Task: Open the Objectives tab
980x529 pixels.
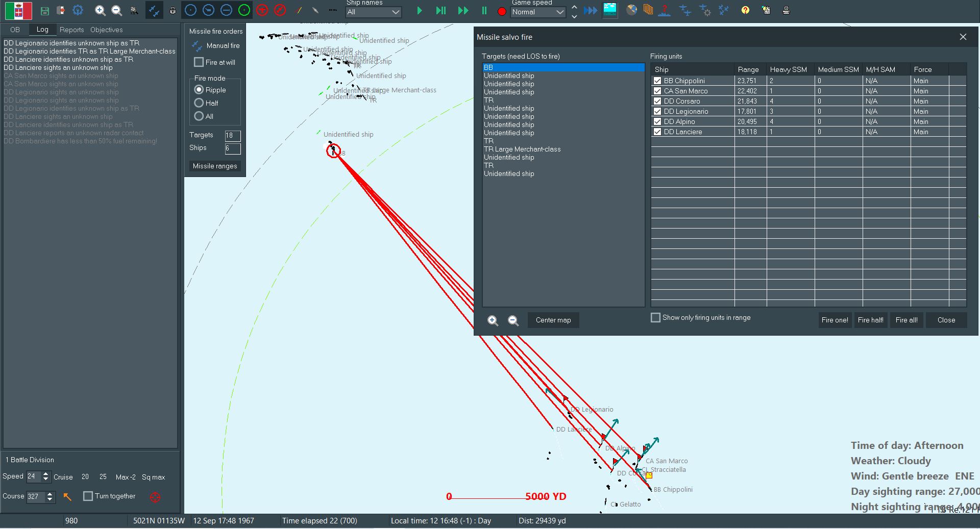Action: 107,30
